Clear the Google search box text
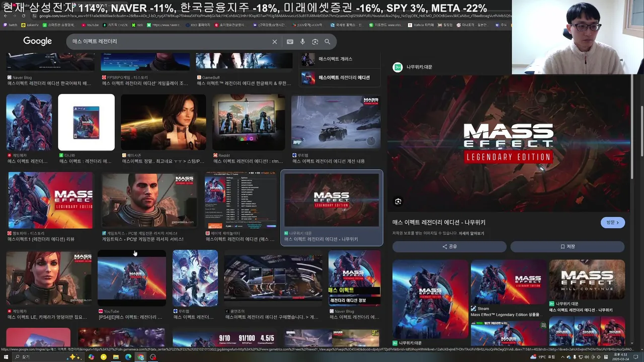This screenshot has height=362, width=644. pos(274,42)
